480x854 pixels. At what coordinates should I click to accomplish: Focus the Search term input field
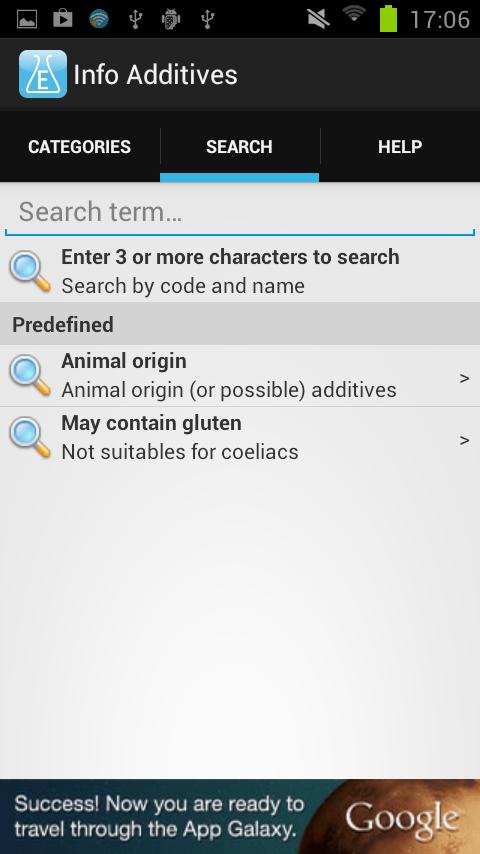point(240,211)
